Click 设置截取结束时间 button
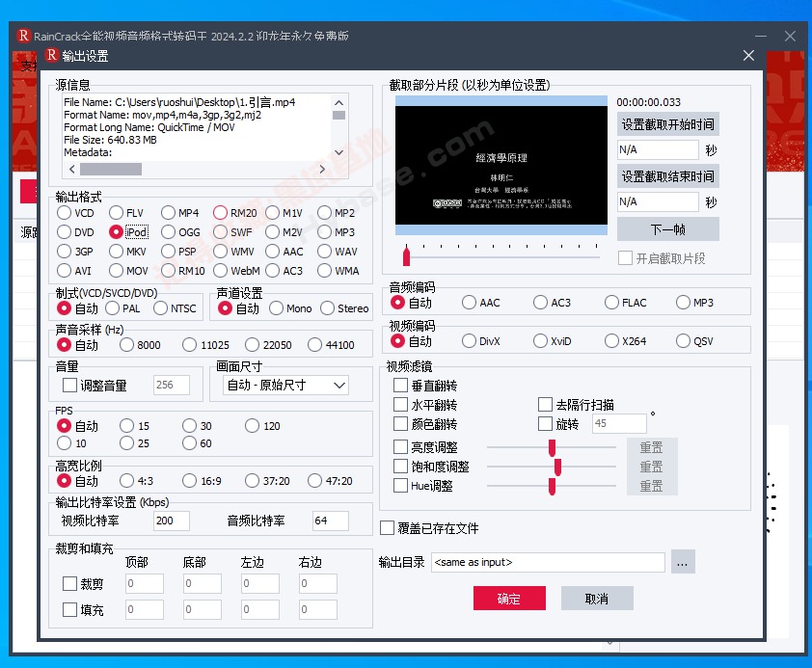 [x=667, y=176]
